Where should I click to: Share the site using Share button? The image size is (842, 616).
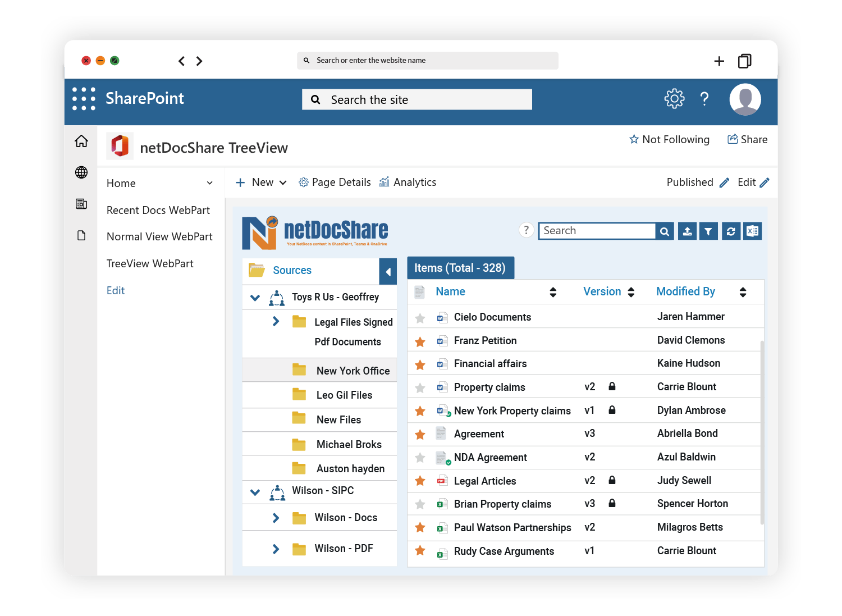pos(747,139)
